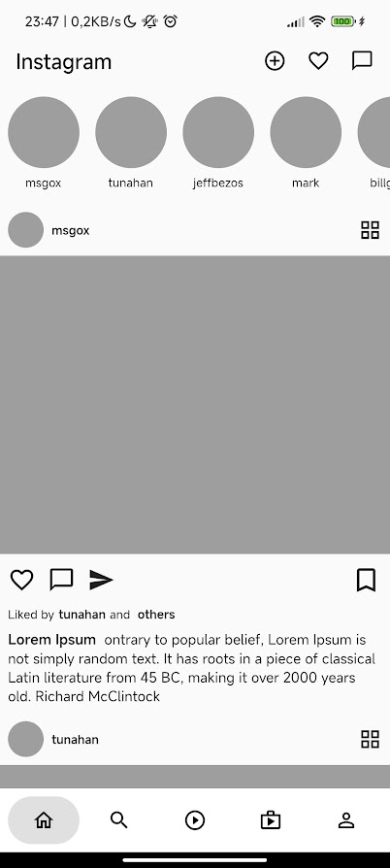Open grid options icon on msgox post

[370, 230]
